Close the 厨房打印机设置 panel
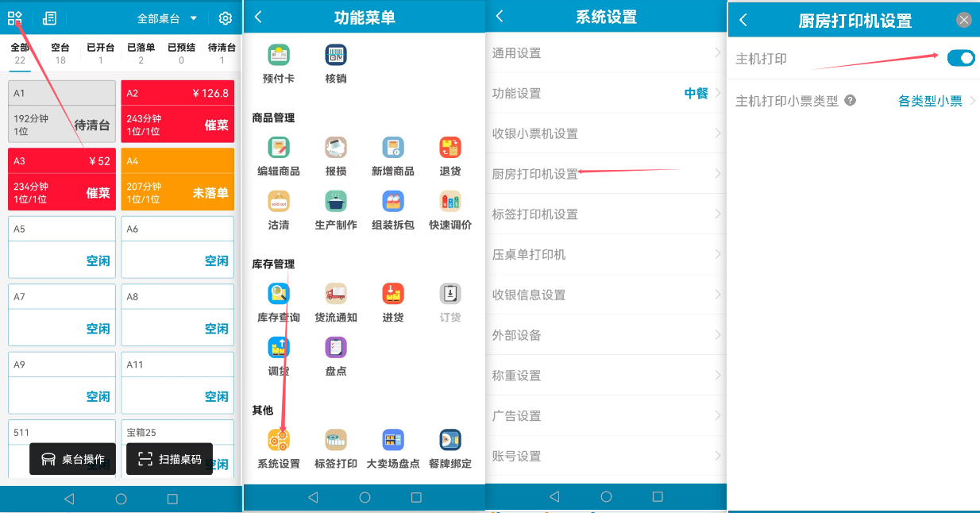 963,21
